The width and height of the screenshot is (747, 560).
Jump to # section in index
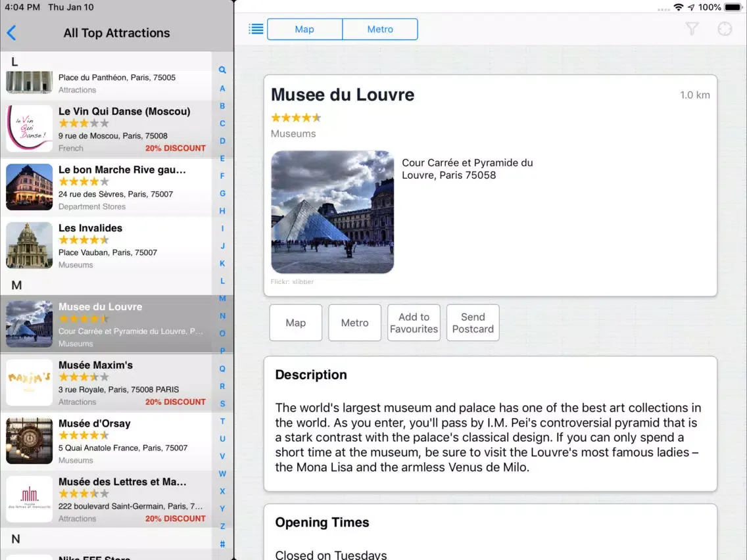(x=222, y=544)
